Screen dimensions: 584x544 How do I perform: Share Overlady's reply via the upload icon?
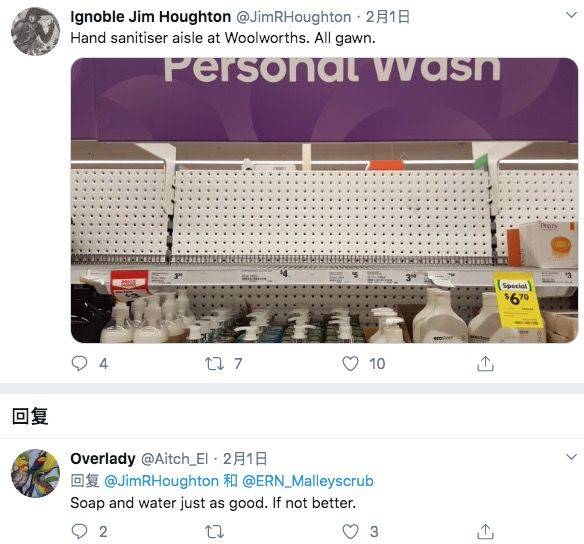pos(485,531)
